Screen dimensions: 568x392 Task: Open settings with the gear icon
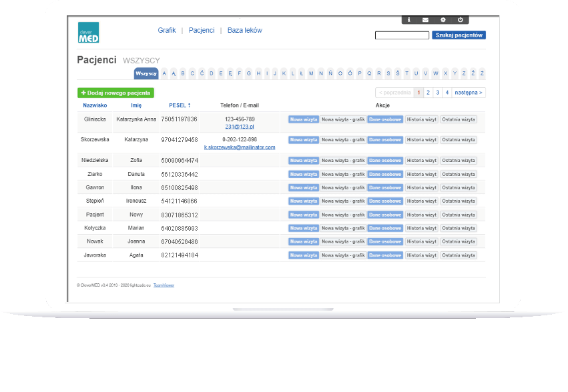click(x=443, y=20)
